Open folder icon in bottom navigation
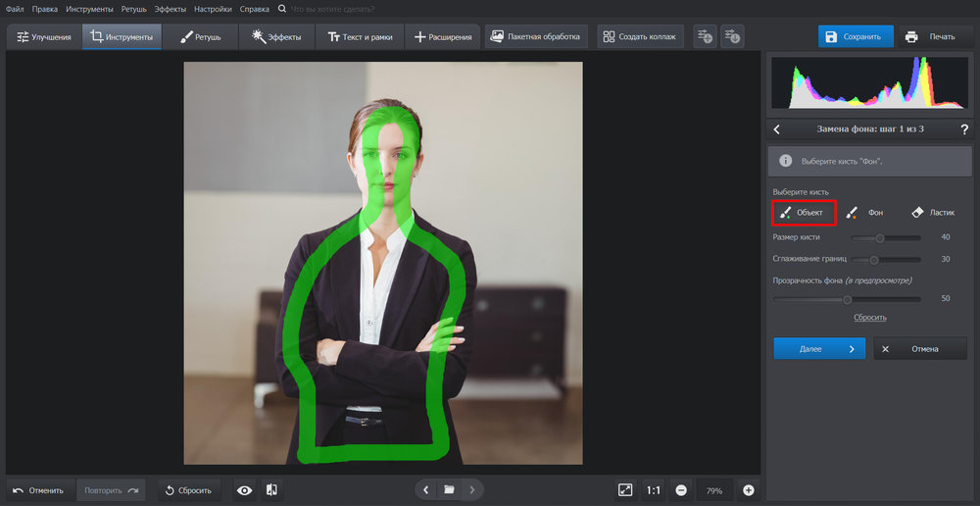980x506 pixels. pyautogui.click(x=449, y=489)
